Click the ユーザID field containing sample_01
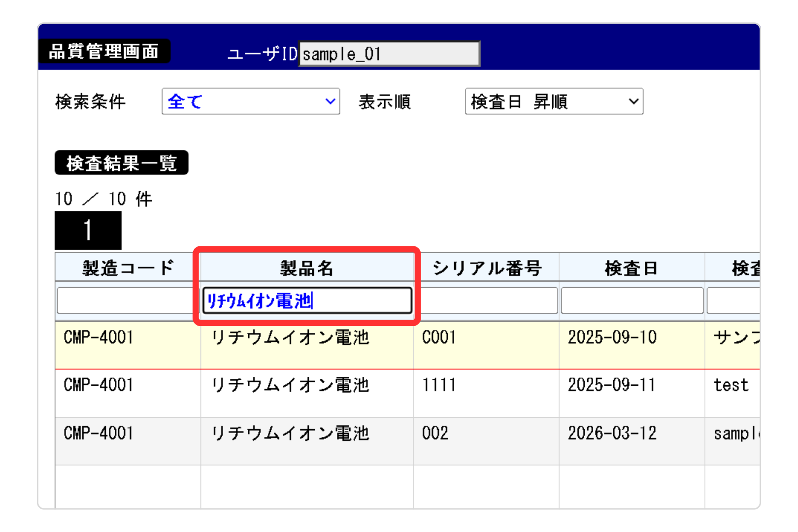Viewport: 798px width, 532px height. pos(389,54)
